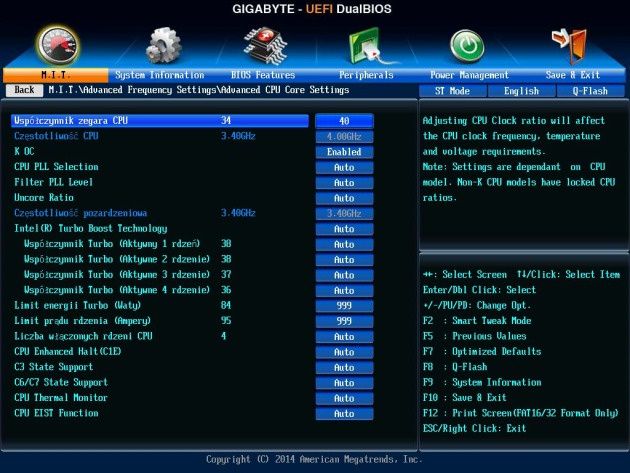The height and width of the screenshot is (473, 630).
Task: Click the BIOS Features chip icon
Action: pyautogui.click(x=265, y=45)
